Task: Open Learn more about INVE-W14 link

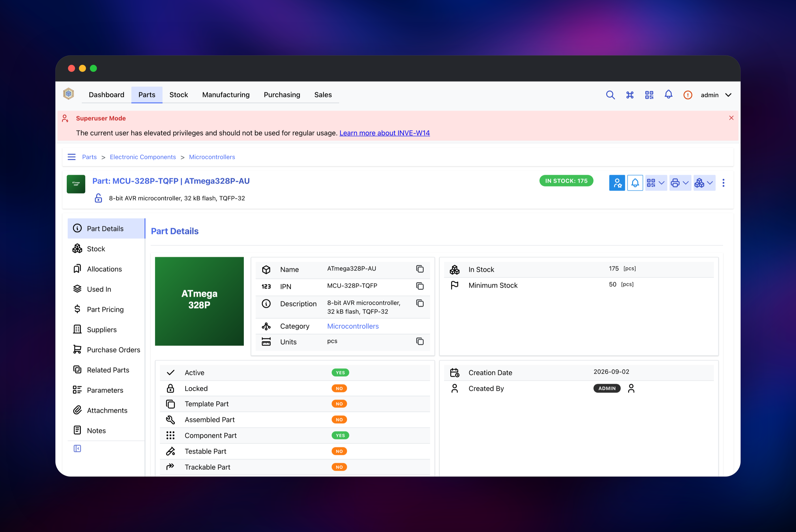Action: 384,133
